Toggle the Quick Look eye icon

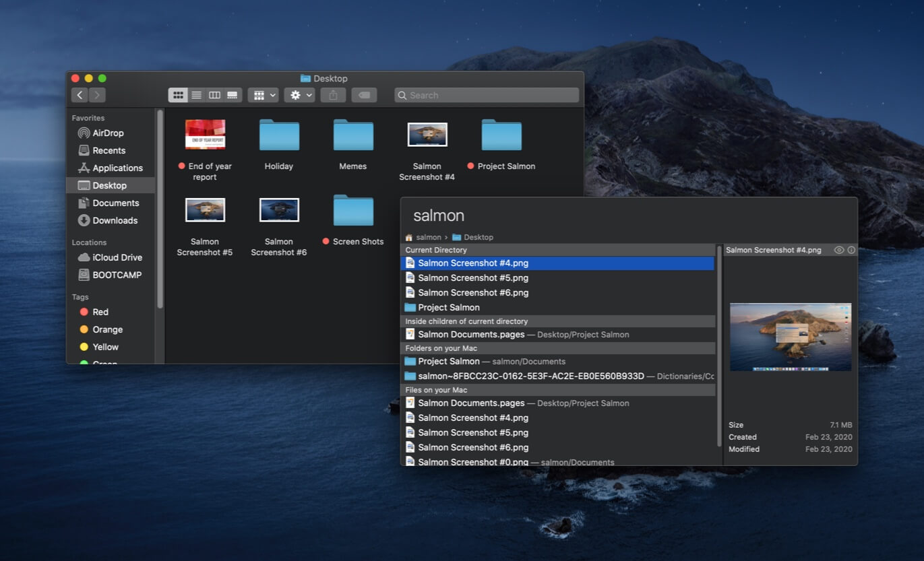point(839,250)
